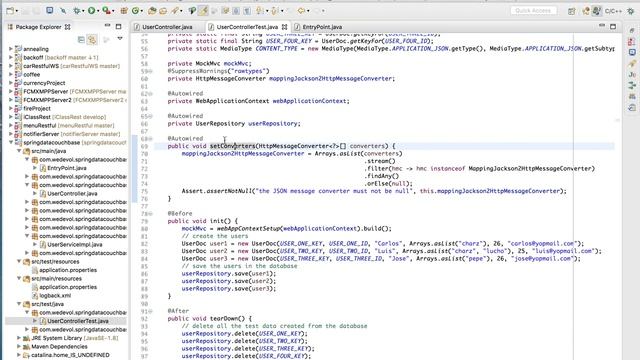
Task: Select the currencyProject project
Action: 44,83
